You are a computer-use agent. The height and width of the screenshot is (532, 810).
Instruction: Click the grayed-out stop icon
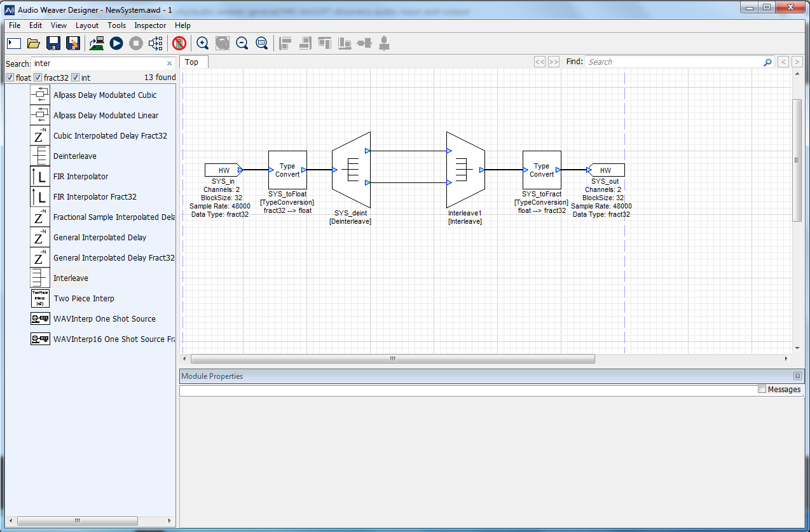point(136,43)
